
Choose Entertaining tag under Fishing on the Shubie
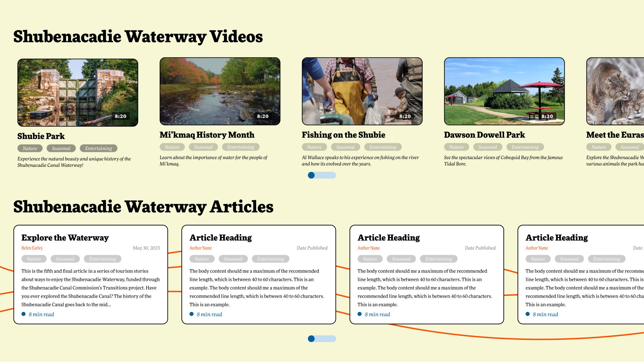point(383,147)
